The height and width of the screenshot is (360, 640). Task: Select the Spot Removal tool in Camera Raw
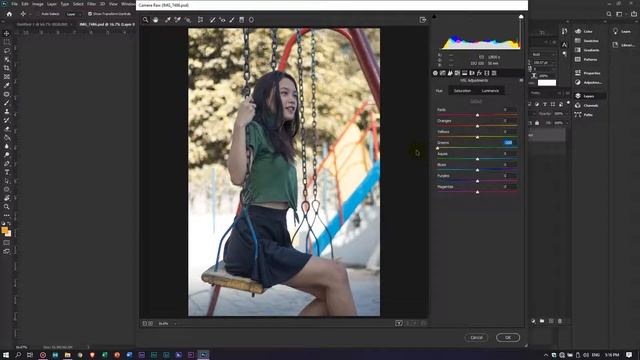point(212,20)
